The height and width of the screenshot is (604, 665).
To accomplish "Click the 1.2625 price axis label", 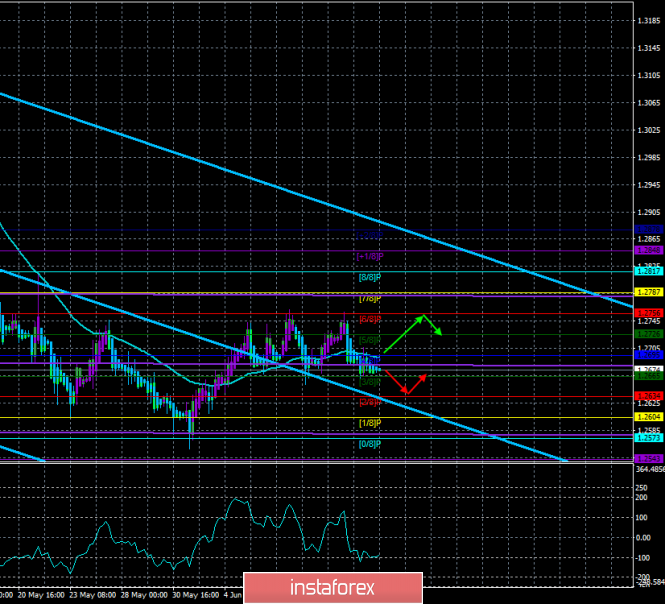I will 649,403.
